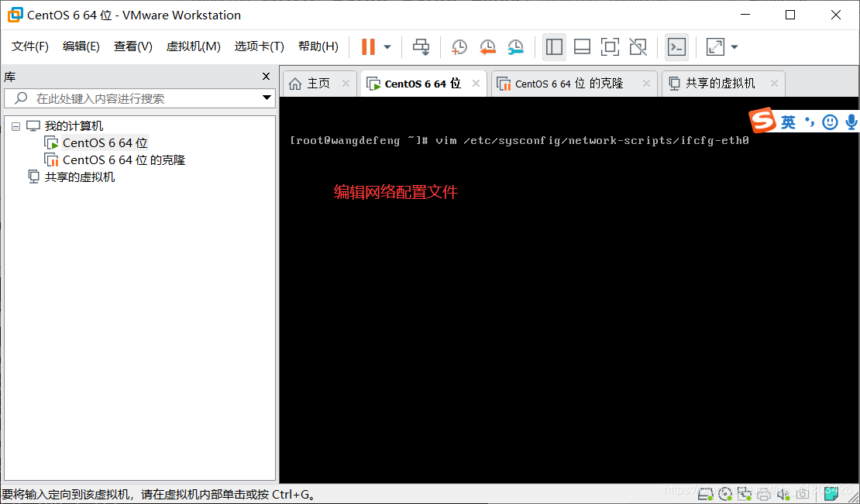Click the CD/DVD device status icon
Viewport: 860px width, 504px height.
(x=725, y=493)
